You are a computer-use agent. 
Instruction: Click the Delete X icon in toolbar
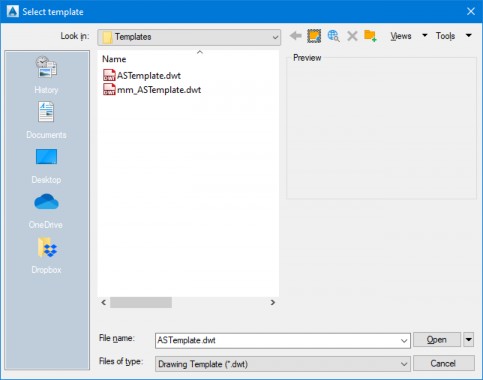[x=352, y=36]
